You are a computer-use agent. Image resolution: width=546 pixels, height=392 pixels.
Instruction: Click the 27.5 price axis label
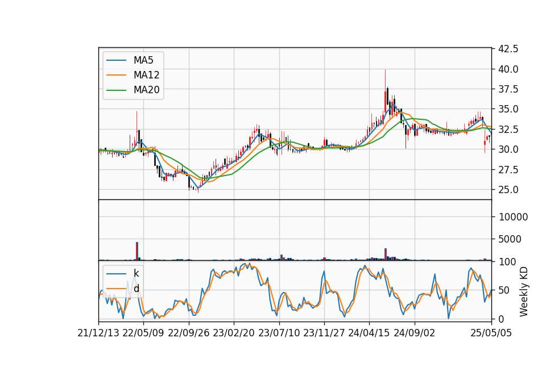tap(508, 170)
